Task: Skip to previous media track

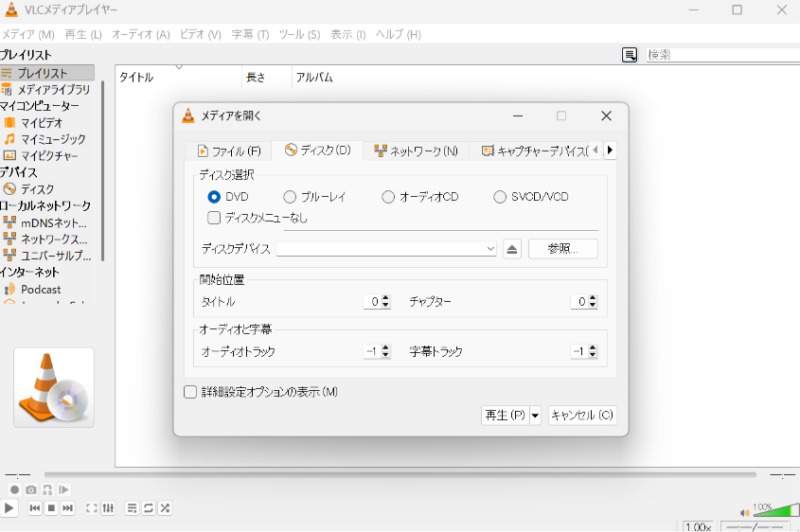Action: pos(35,508)
